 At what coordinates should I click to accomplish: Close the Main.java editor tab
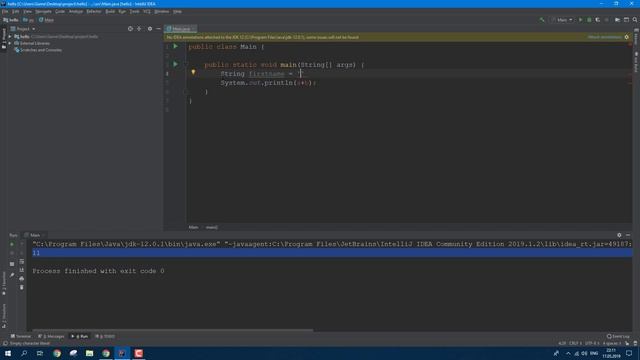tap(193, 29)
